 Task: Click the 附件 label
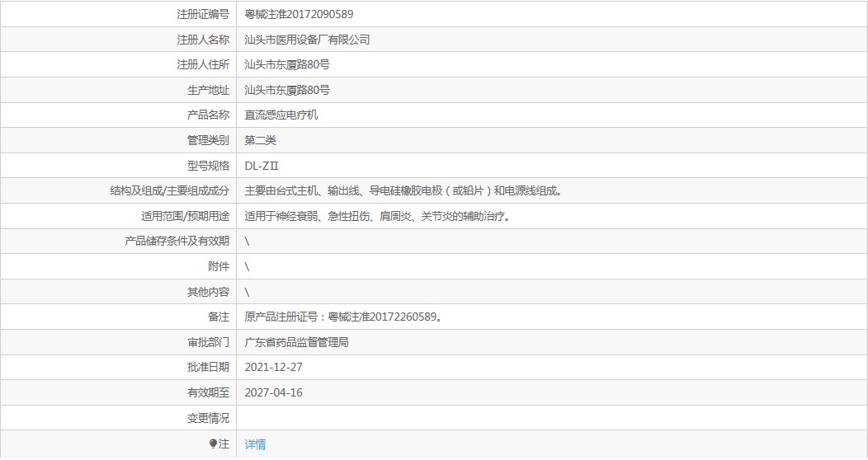(219, 266)
